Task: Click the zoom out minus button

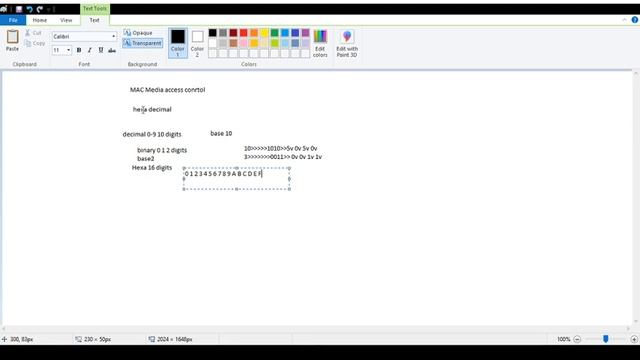Action: (x=577, y=339)
